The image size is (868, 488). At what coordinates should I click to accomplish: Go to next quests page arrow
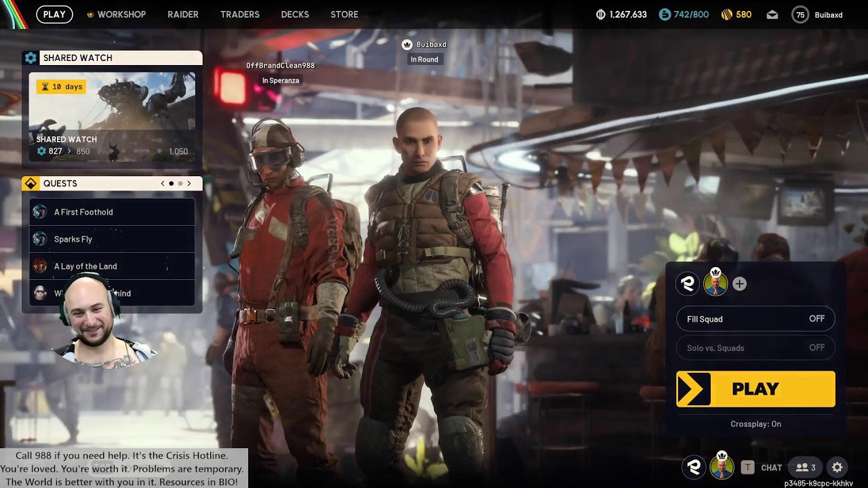click(x=189, y=184)
